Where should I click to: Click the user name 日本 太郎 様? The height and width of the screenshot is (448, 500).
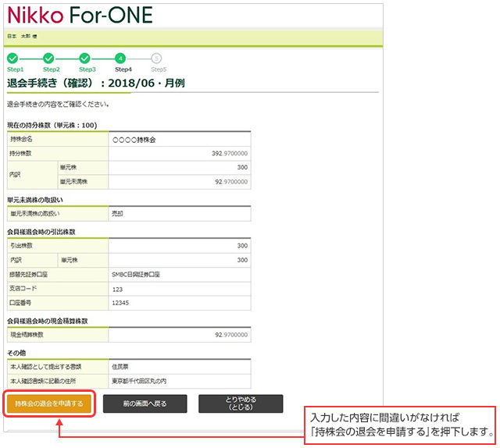click(x=23, y=36)
